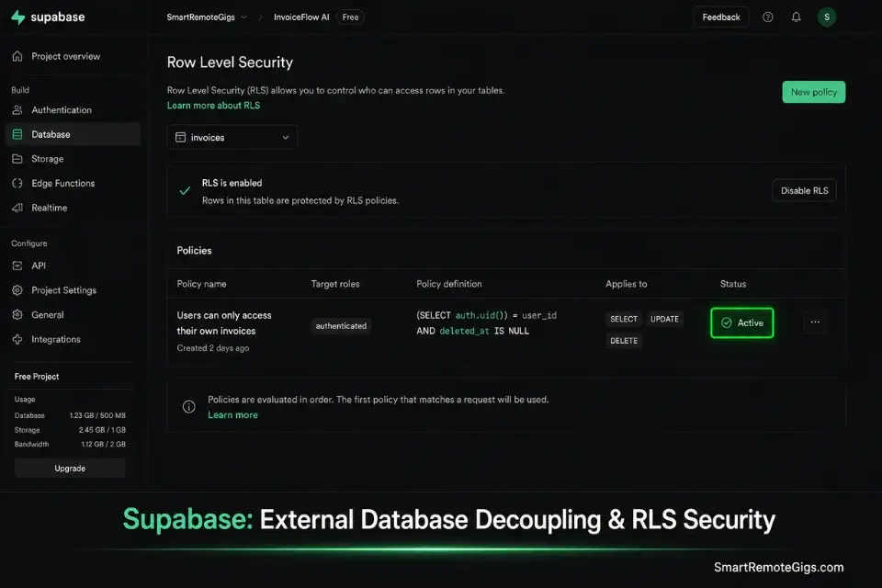The width and height of the screenshot is (882, 588).
Task: Click the info icon beside policies note
Action: tap(189, 406)
